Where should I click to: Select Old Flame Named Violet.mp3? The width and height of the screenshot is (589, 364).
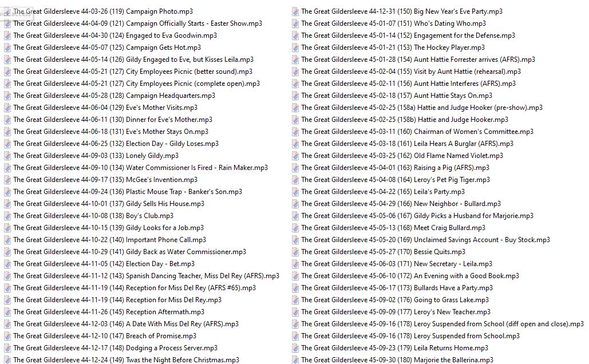point(402,156)
